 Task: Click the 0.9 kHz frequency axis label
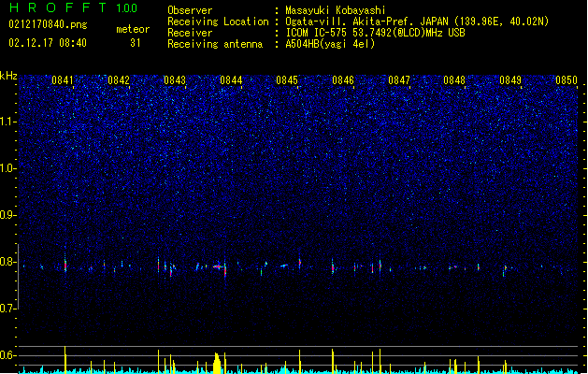tap(8, 215)
